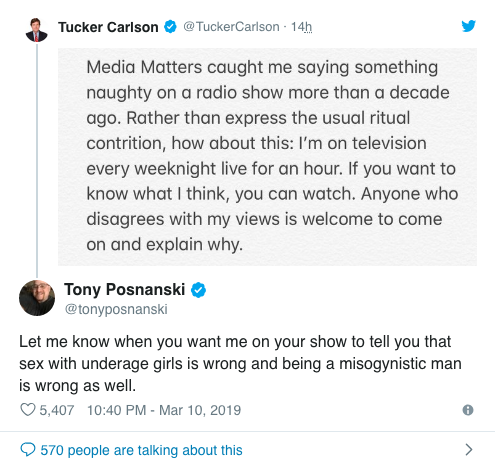The height and width of the screenshot is (468, 495).
Task: Open Tucker Carlson display name link
Action: (x=108, y=27)
